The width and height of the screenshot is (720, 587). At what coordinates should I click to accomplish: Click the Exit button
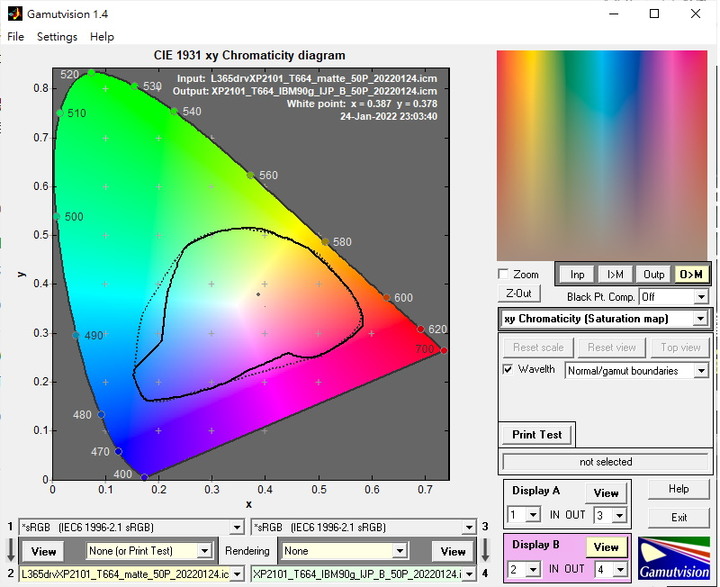679,517
